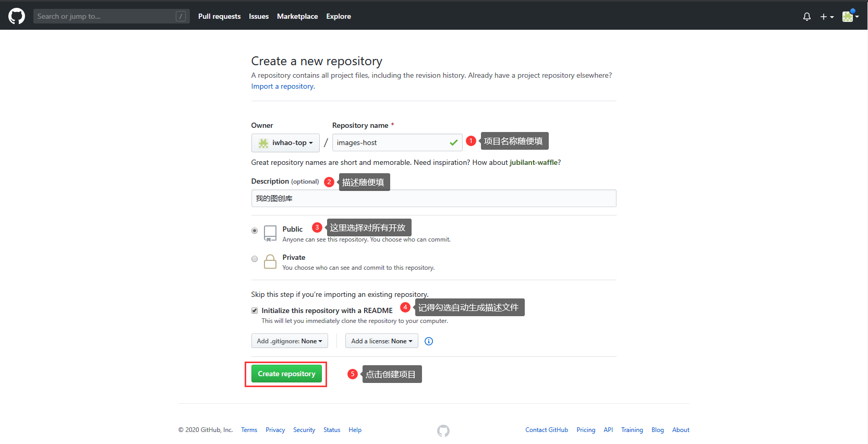The height and width of the screenshot is (444, 868).
Task: Expand the Add a license dropdown
Action: tap(382, 341)
